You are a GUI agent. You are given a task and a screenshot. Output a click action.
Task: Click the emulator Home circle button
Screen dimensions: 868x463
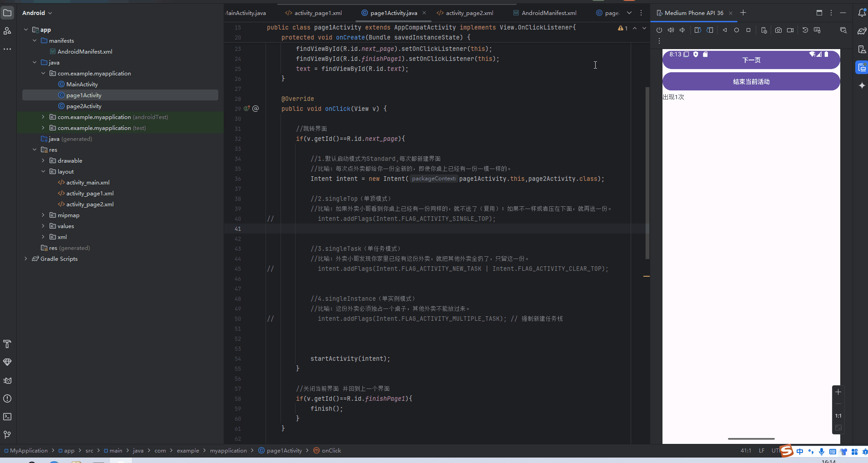click(737, 30)
